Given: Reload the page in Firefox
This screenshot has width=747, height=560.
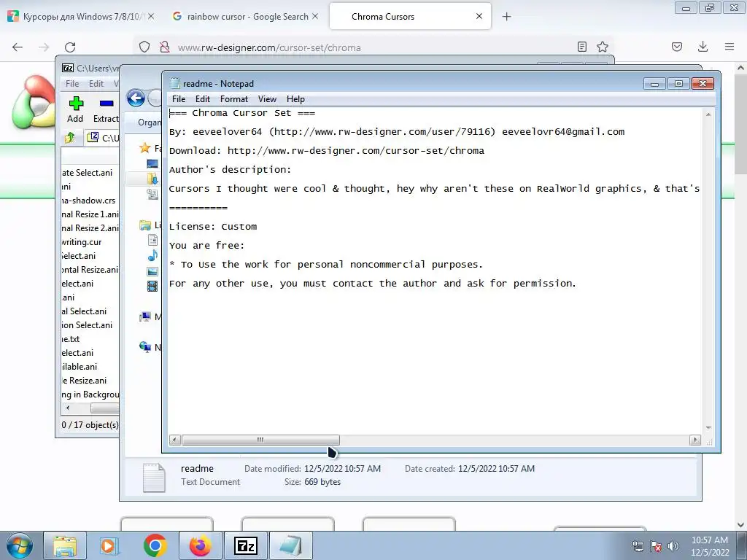Looking at the screenshot, I should pyautogui.click(x=70, y=47).
